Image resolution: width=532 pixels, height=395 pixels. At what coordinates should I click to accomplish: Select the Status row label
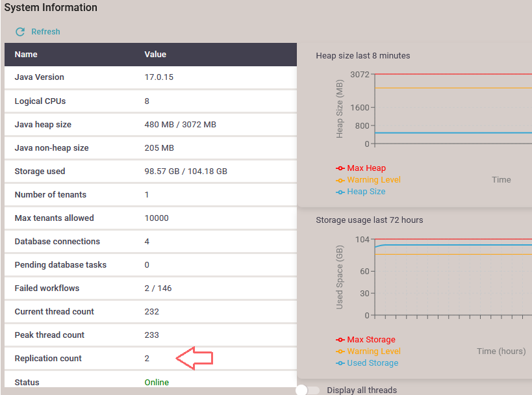coord(27,383)
